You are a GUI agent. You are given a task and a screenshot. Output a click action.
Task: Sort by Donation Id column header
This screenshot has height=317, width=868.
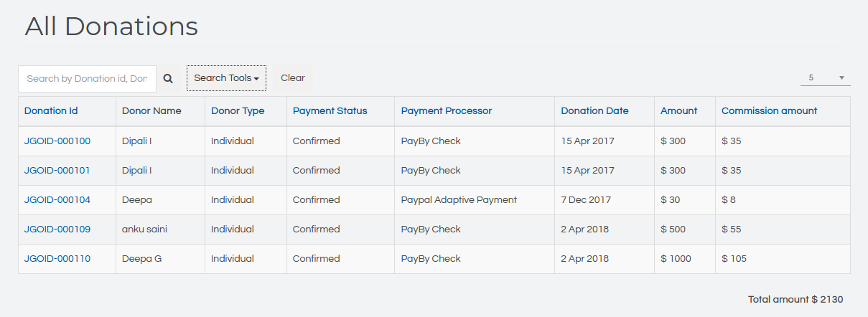tap(51, 111)
